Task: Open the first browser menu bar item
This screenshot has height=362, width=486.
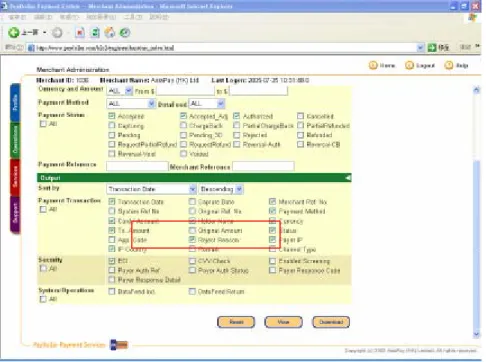Action: coord(17,17)
